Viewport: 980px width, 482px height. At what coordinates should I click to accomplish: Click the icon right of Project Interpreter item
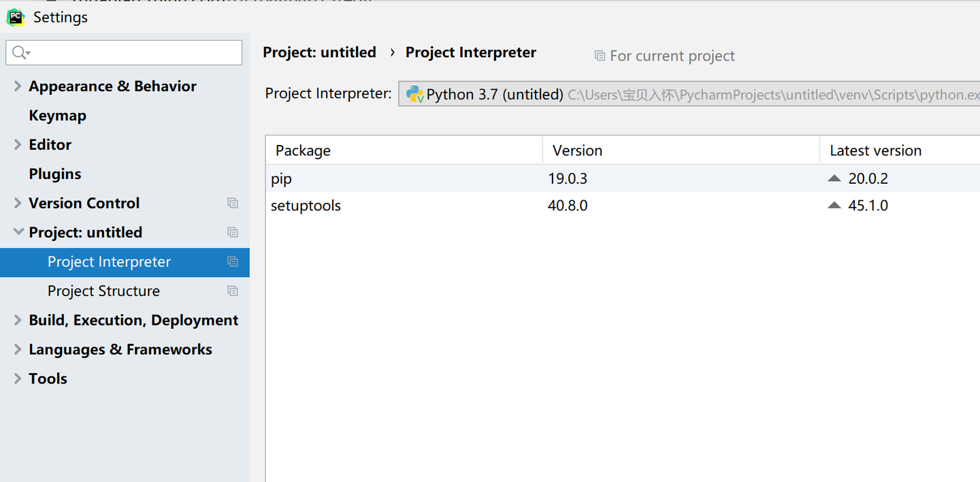click(233, 261)
